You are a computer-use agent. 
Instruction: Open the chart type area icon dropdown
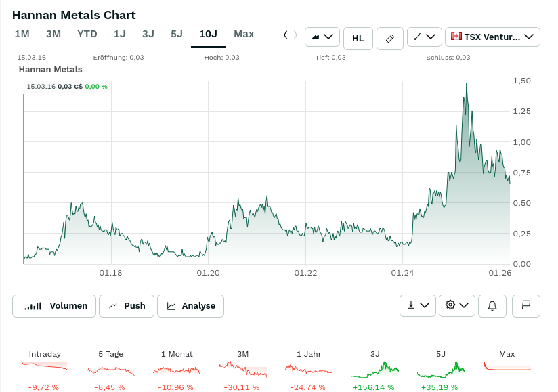pyautogui.click(x=322, y=37)
